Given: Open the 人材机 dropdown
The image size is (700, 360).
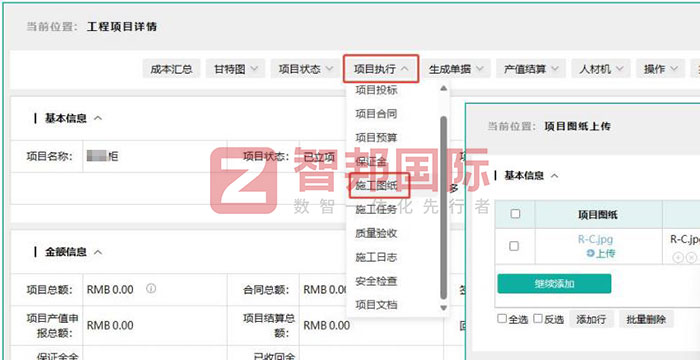Looking at the screenshot, I should point(601,69).
